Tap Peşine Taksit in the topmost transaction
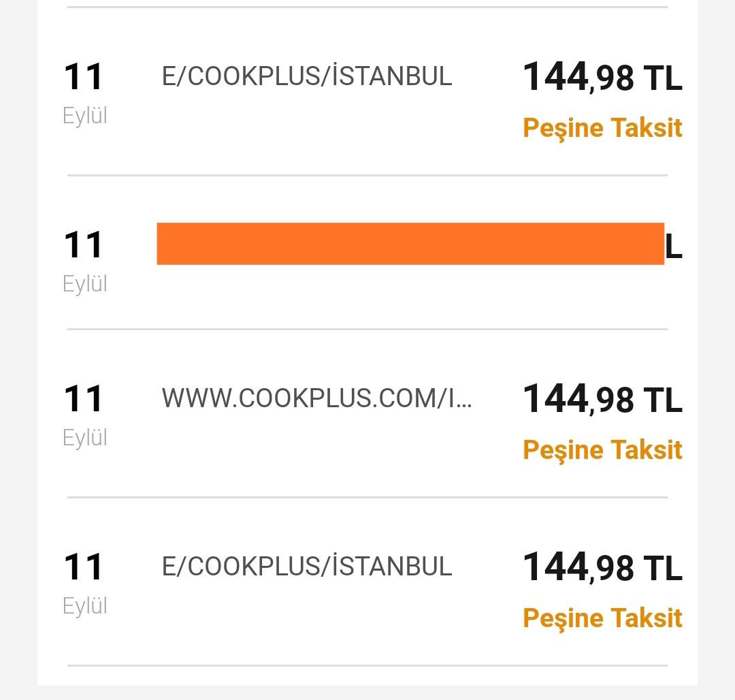This screenshot has width=735, height=700. pos(602,129)
